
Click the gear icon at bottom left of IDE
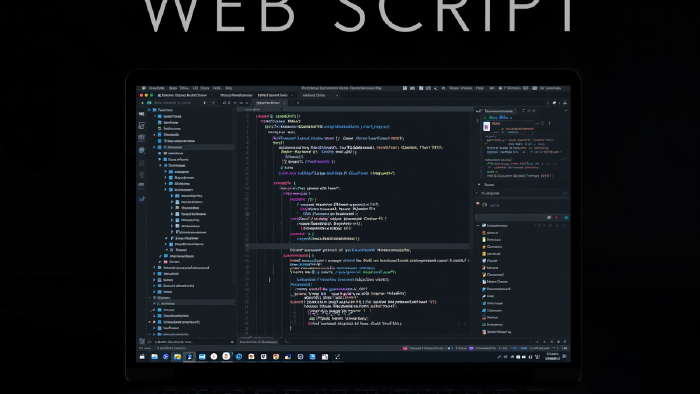pos(142,341)
